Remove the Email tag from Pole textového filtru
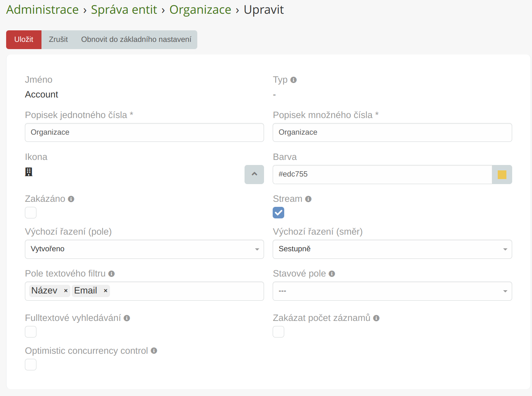The width and height of the screenshot is (532, 396). pos(105,291)
